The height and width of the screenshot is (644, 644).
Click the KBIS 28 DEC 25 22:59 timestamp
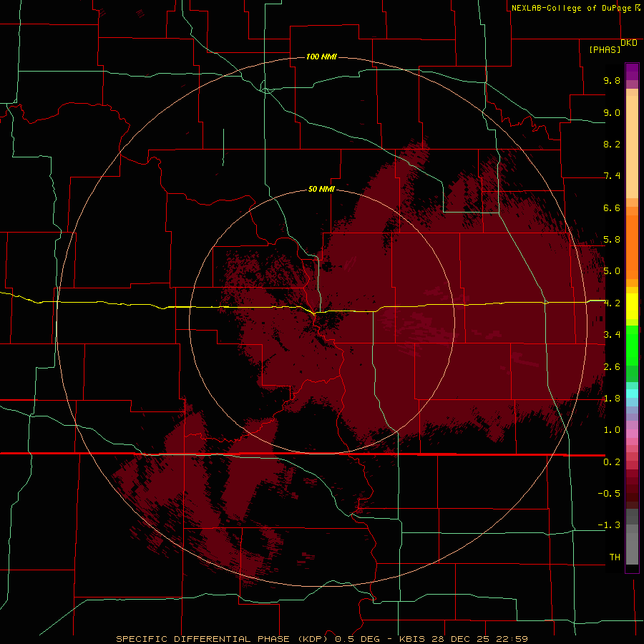[463, 639]
